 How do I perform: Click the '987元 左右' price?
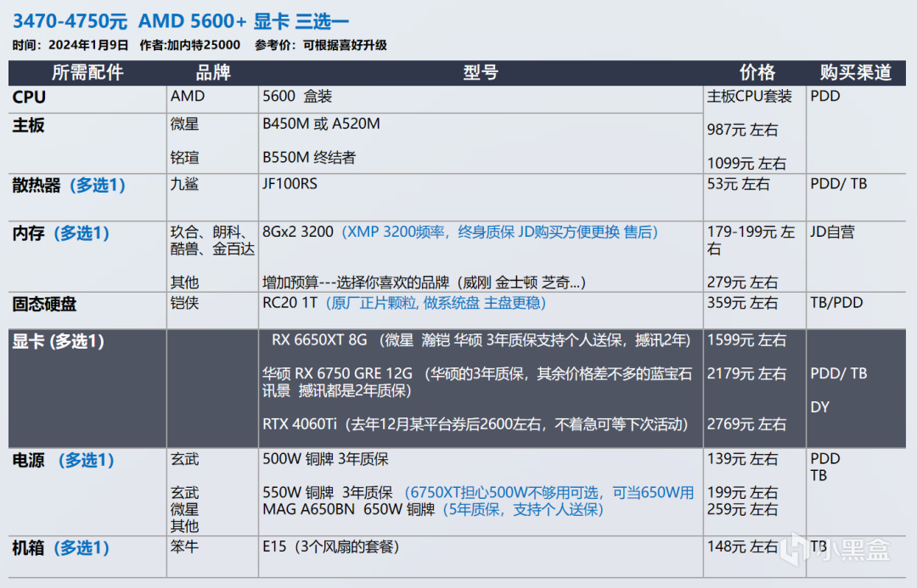click(742, 130)
